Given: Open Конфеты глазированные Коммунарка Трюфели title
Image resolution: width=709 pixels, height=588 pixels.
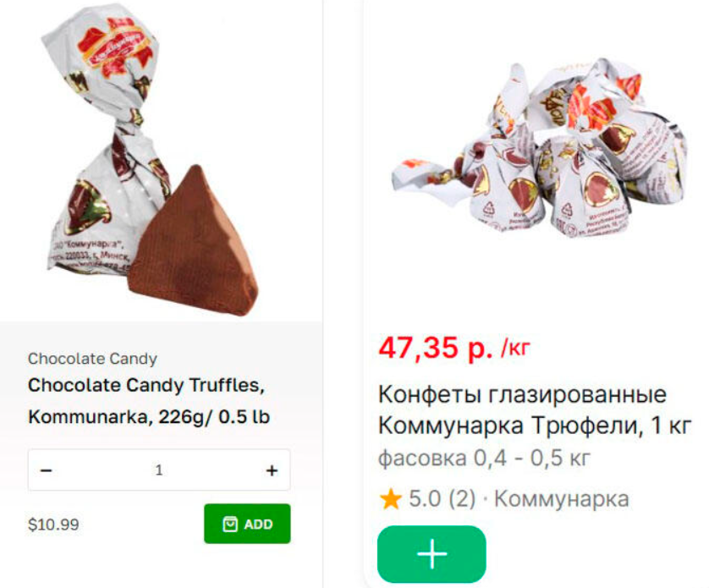Looking at the screenshot, I should click(x=535, y=409).
